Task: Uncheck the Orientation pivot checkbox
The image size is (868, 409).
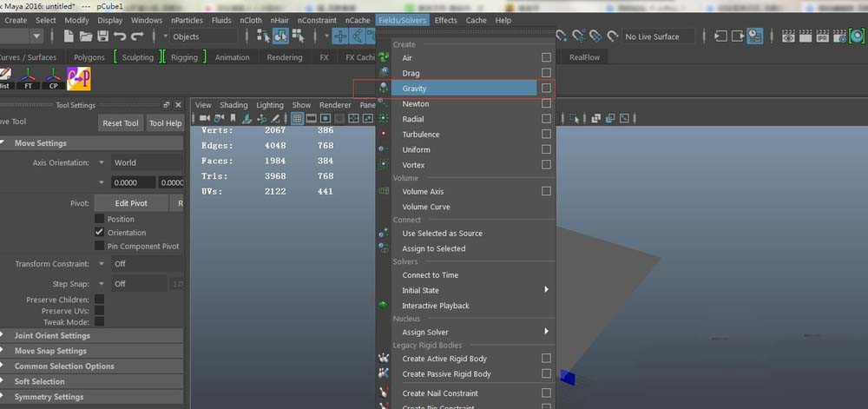Action: click(x=100, y=233)
